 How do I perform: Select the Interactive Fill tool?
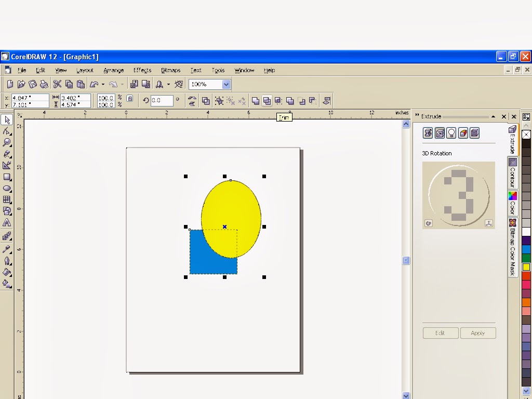[7, 284]
